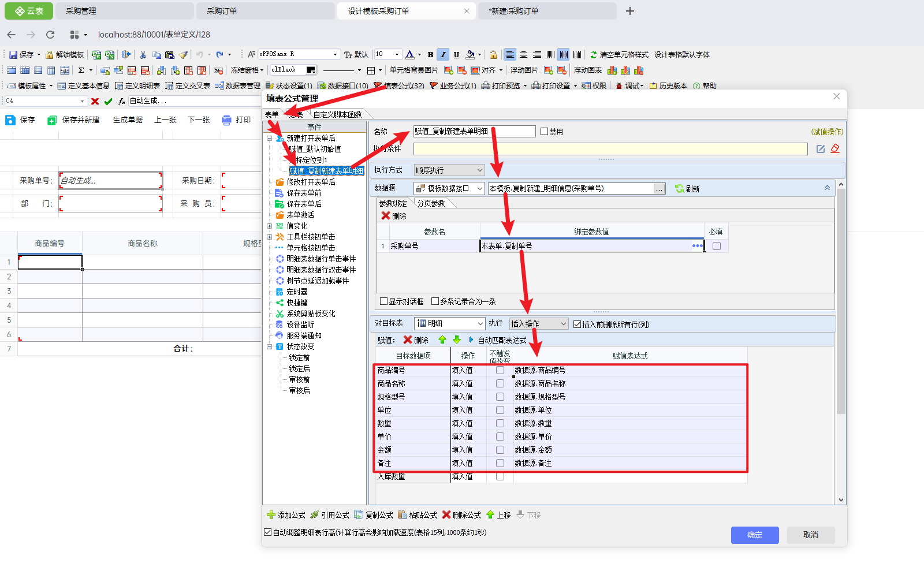This screenshot has width=924, height=567.
Task: Switch to the 自定义脚本函数 tab
Action: click(x=337, y=114)
